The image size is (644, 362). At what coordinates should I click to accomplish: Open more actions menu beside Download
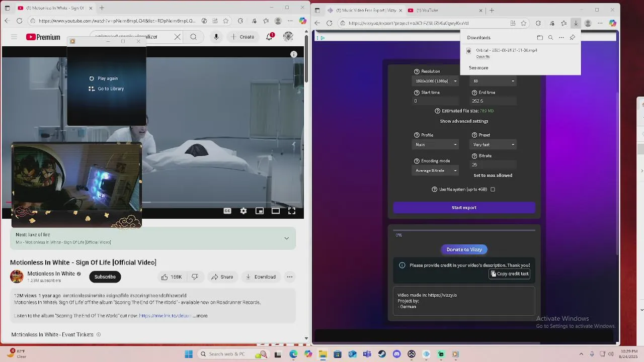290,277
